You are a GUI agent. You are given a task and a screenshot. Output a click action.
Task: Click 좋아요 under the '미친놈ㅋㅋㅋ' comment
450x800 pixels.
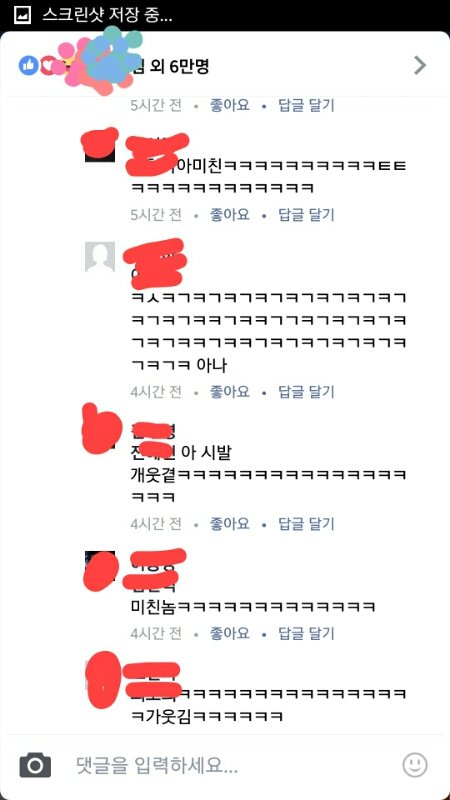pos(230,633)
